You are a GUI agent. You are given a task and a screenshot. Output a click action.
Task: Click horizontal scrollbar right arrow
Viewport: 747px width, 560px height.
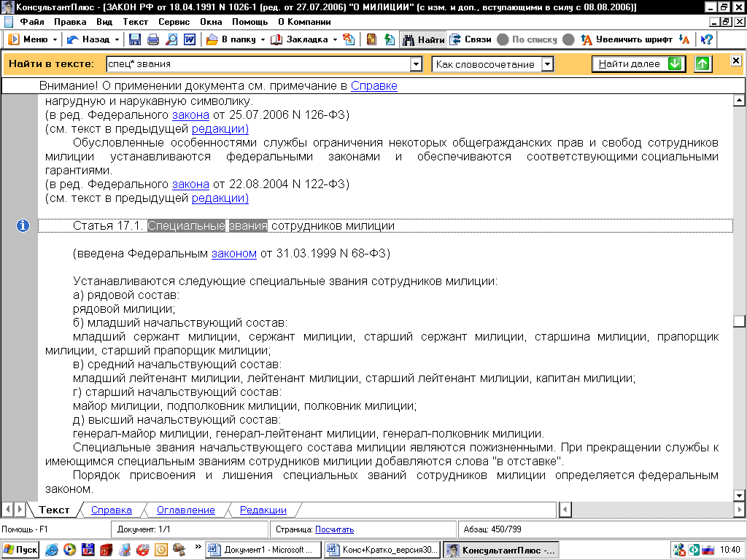[x=740, y=510]
